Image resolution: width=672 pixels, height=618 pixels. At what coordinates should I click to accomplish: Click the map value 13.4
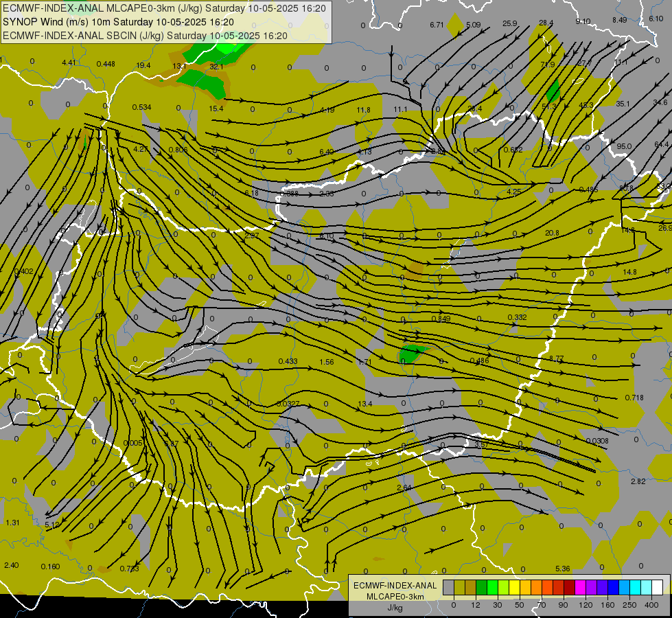coord(364,404)
